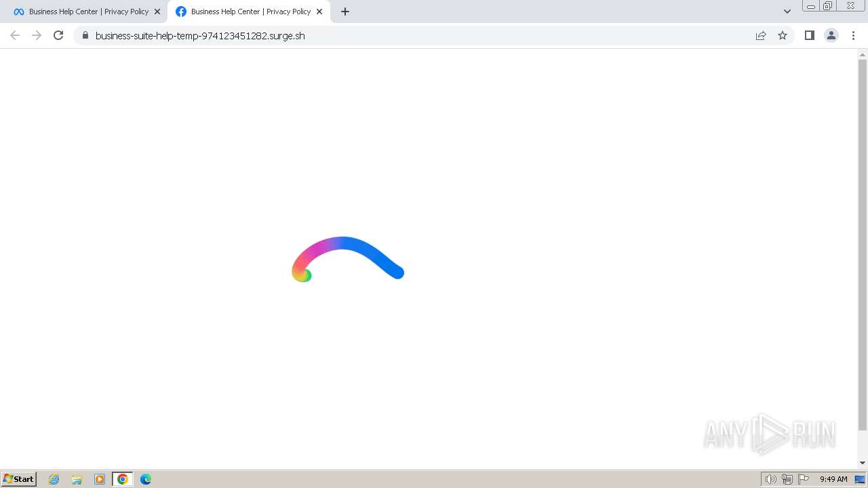
Task: Open Chrome three-dot menu
Action: (x=854, y=35)
